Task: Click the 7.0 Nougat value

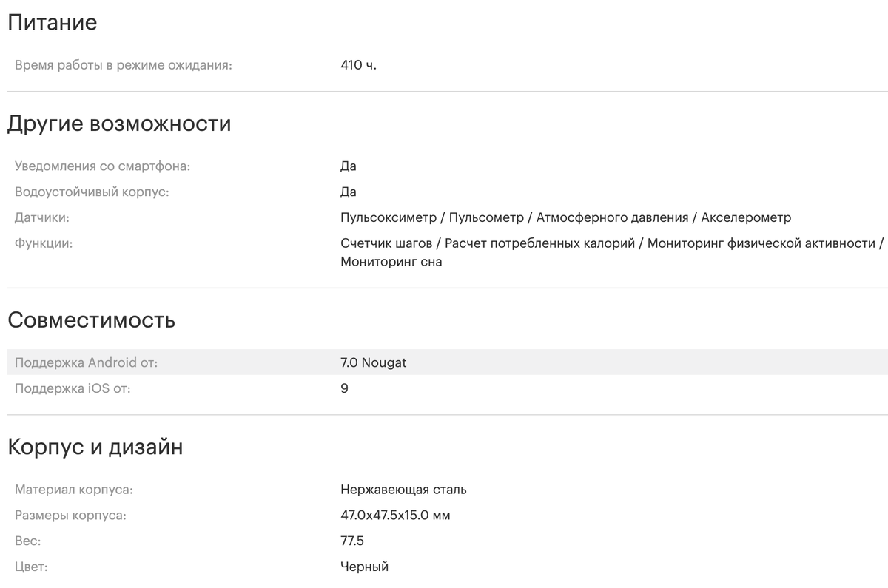Action: pyautogui.click(x=374, y=363)
